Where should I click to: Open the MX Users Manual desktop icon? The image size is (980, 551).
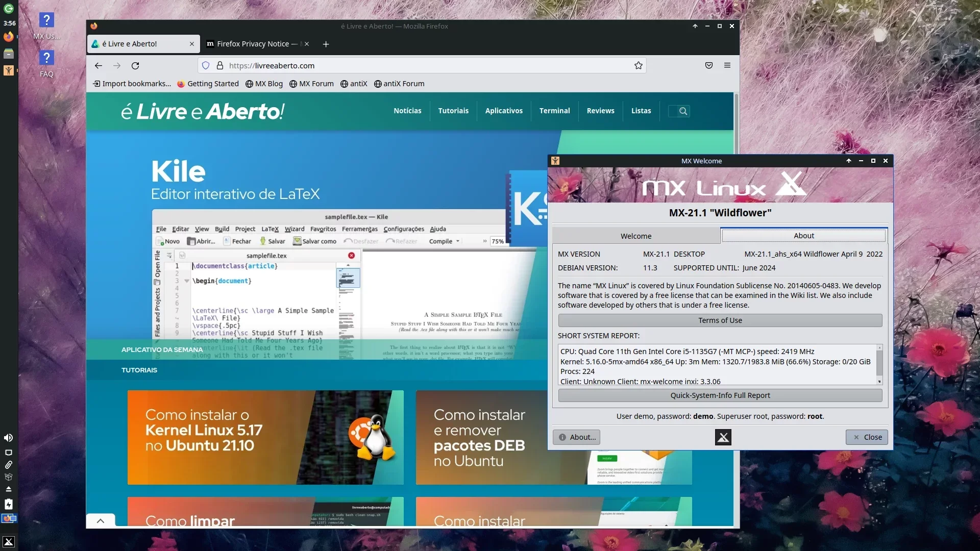pyautogui.click(x=46, y=27)
